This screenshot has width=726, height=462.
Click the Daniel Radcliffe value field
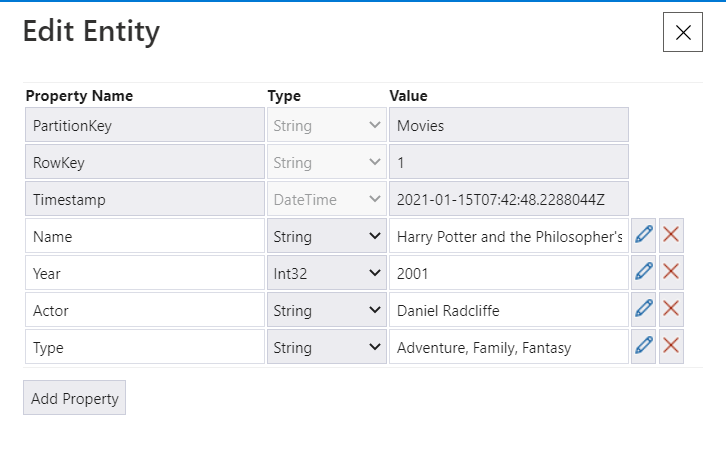508,311
